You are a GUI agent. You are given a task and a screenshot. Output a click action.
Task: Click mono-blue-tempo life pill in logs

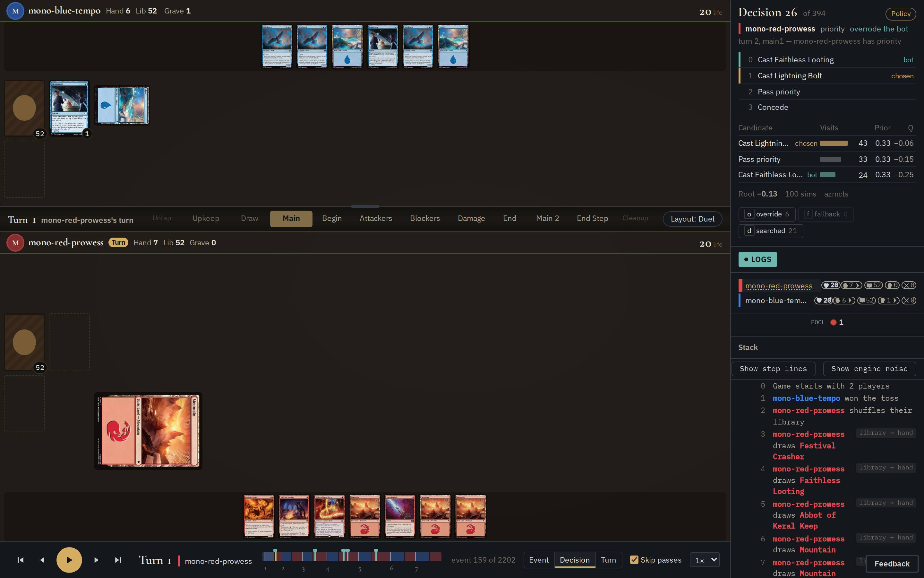pyautogui.click(x=823, y=301)
